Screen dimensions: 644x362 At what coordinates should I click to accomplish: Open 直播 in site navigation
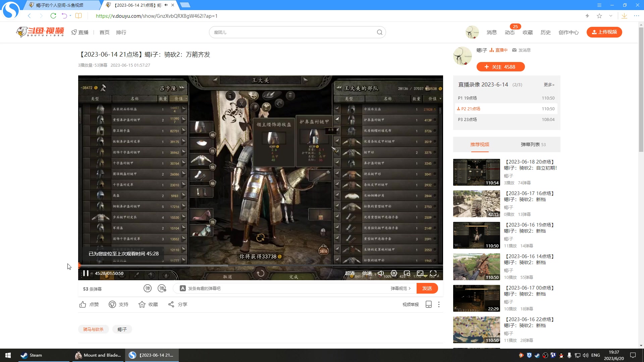(x=80, y=32)
